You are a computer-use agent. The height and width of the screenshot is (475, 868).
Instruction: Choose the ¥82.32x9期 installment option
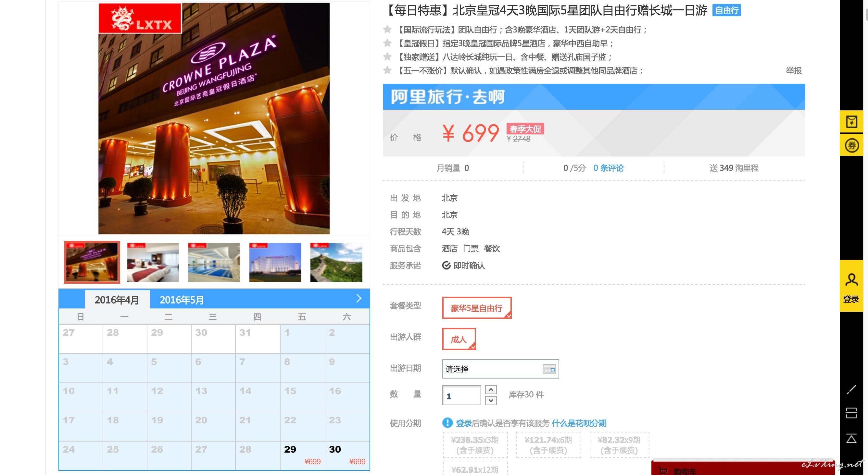(x=619, y=445)
